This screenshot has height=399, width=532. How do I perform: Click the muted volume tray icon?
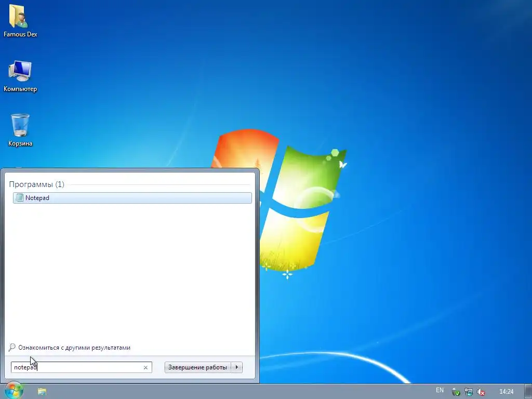[481, 392]
